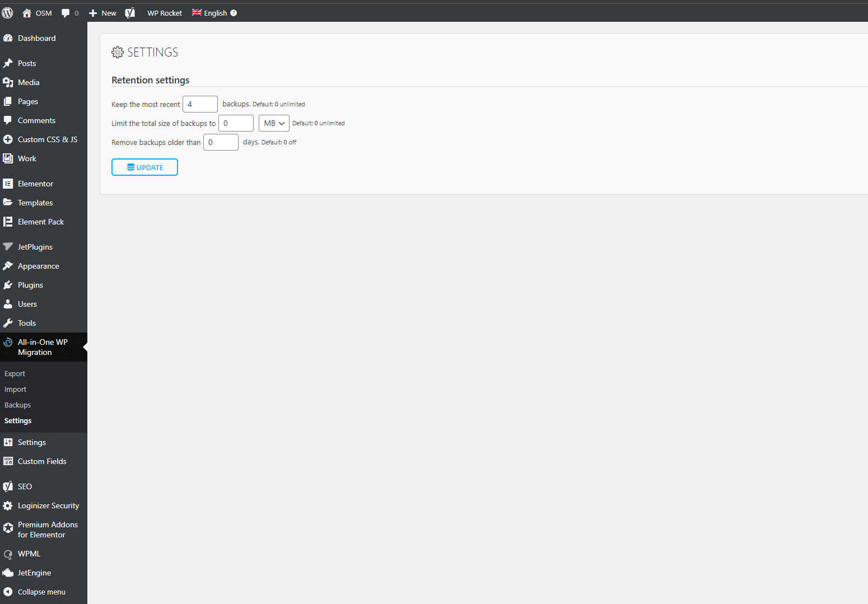Visit the OSM site from the admin bar
This screenshot has height=604, width=868.
(x=36, y=12)
